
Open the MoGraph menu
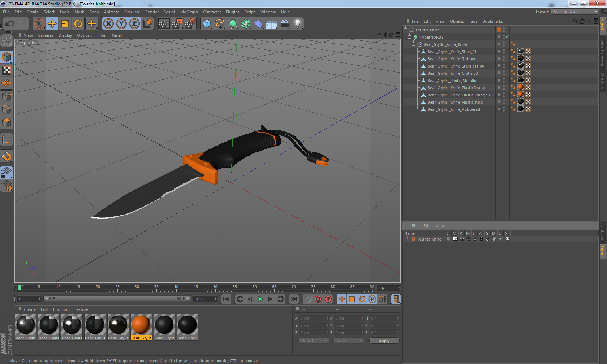point(189,12)
